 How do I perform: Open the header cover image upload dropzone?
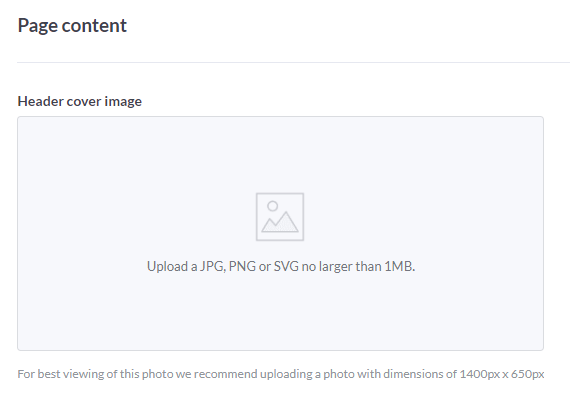coord(280,233)
